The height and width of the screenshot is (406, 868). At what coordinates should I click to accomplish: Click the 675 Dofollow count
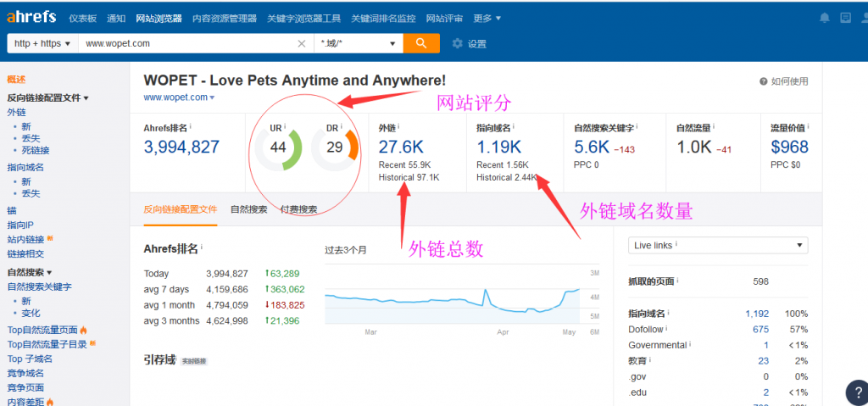coord(760,329)
